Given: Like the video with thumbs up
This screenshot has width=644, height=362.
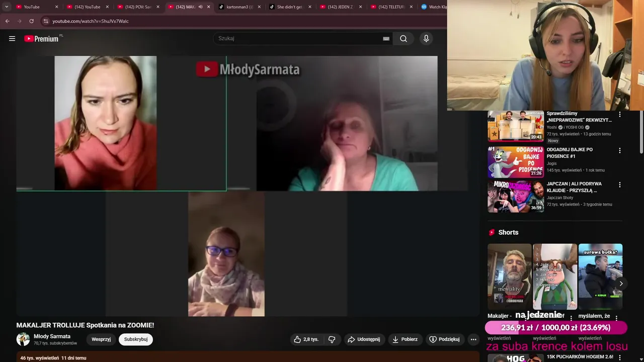Looking at the screenshot, I should point(306,339).
